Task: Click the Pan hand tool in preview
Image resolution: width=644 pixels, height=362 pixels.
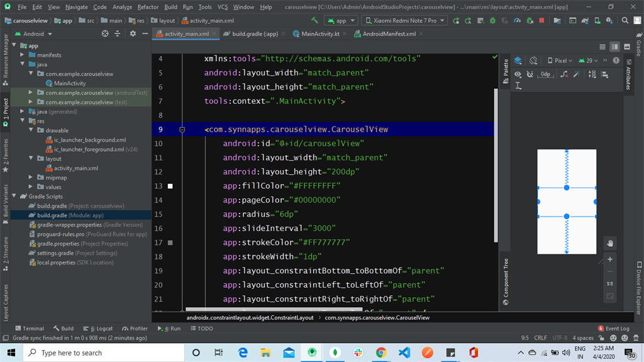Action: pyautogui.click(x=609, y=244)
